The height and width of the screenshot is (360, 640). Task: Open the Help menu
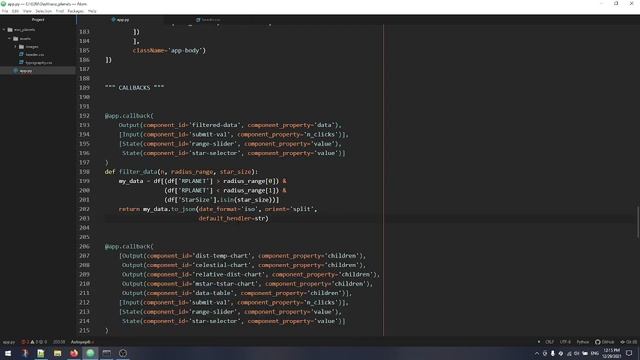click(92, 11)
